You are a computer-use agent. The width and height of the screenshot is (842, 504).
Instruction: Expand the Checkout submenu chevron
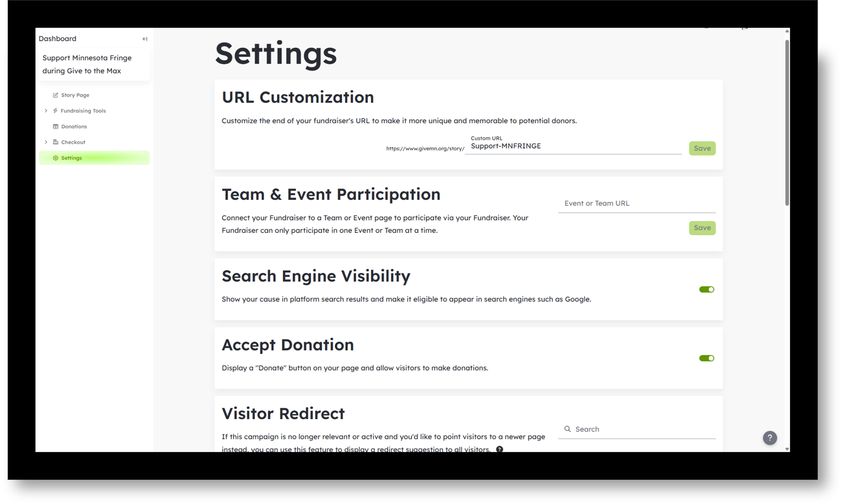tap(46, 142)
